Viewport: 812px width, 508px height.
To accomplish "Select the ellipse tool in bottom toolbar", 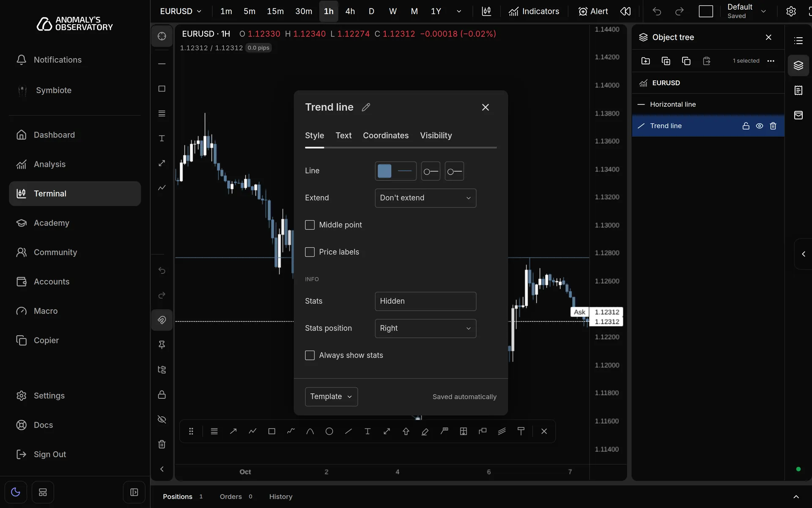I will coord(329,431).
